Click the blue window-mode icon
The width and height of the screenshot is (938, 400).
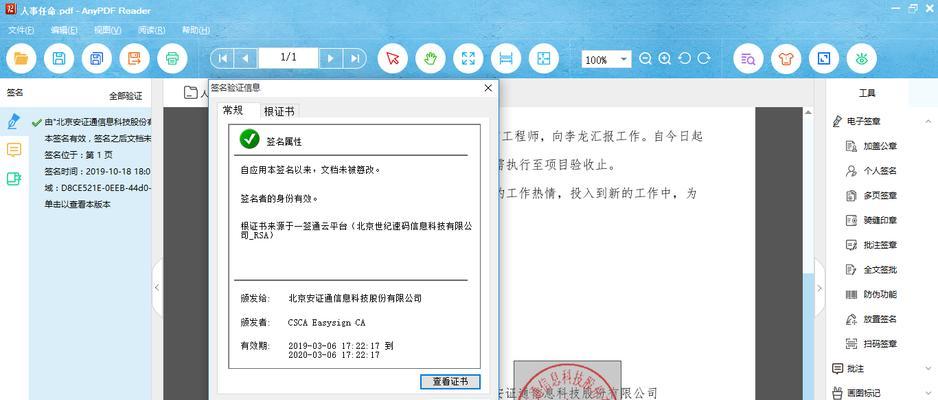pos(824,59)
